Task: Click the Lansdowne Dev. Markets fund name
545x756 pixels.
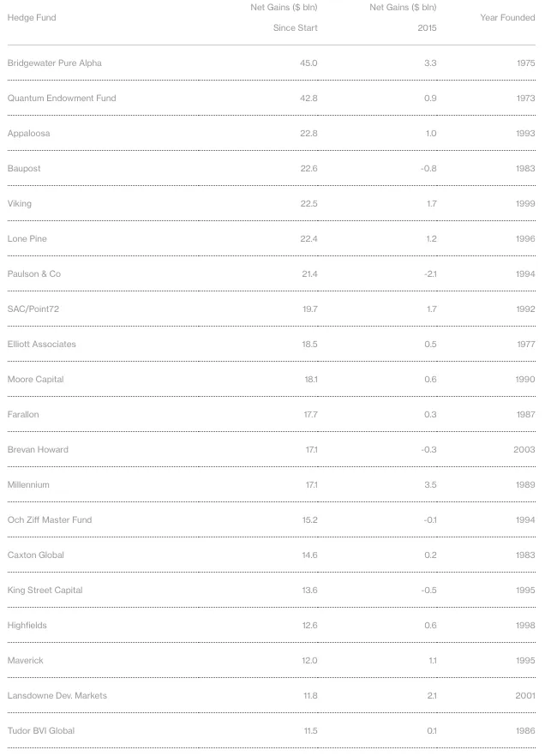Action: tap(57, 696)
